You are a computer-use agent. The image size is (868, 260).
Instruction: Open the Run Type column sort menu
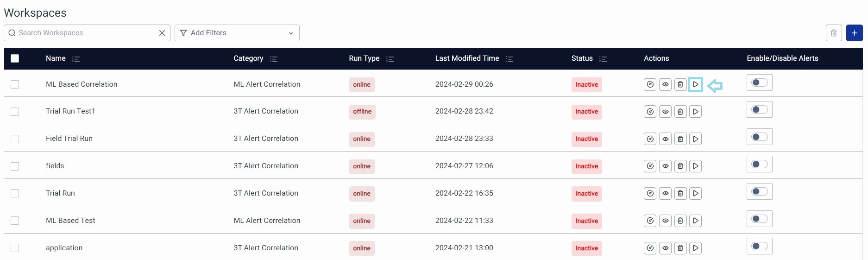click(x=390, y=59)
